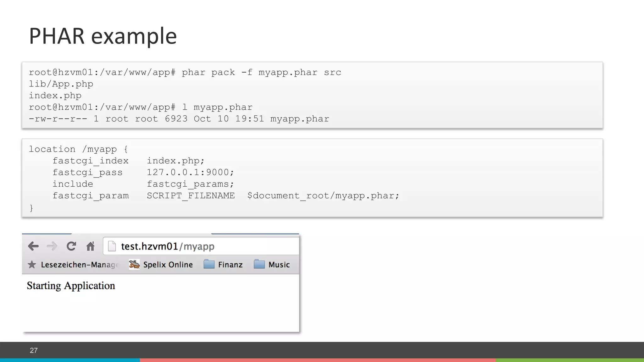644x362 pixels.
Task: Open the Music bookmarks folder
Action: pyautogui.click(x=272, y=265)
